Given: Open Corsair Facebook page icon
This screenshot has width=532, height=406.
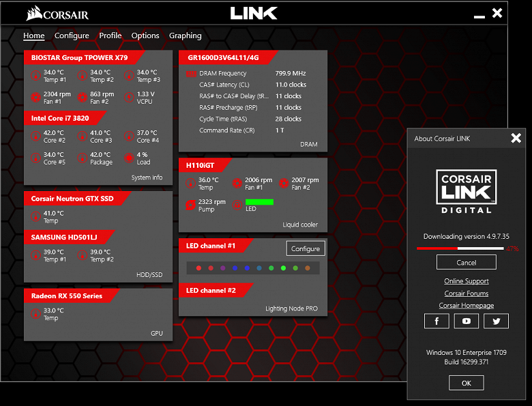Looking at the screenshot, I should pos(437,321).
